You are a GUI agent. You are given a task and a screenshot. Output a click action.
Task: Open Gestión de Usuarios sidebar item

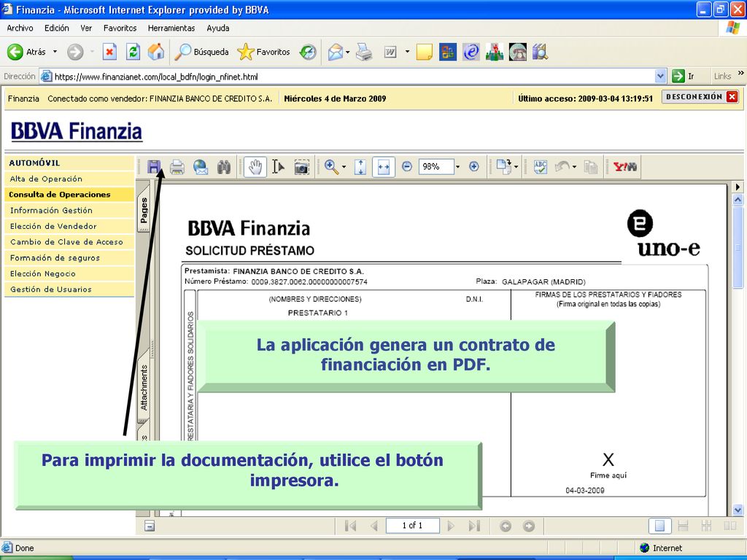pyautogui.click(x=69, y=289)
